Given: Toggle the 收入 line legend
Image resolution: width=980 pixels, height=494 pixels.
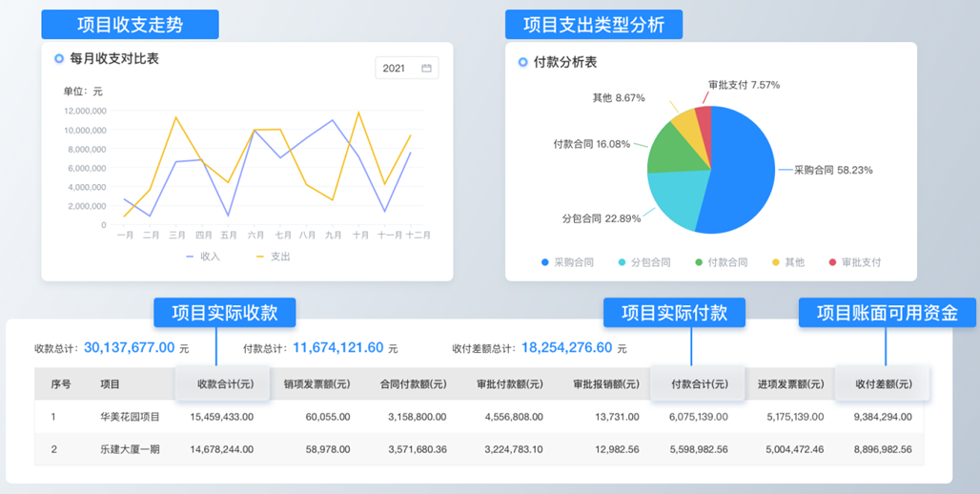Looking at the screenshot, I should [202, 257].
